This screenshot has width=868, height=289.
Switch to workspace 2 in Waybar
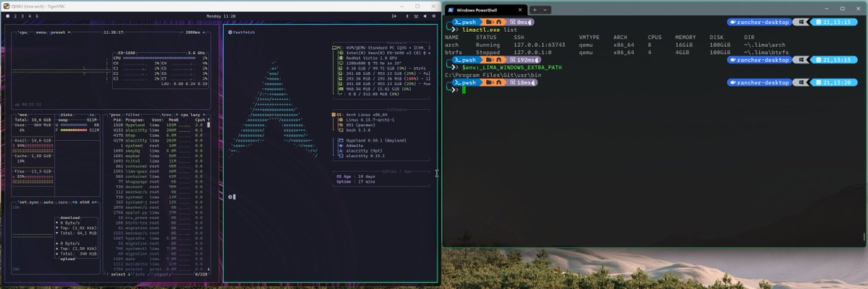tap(14, 16)
